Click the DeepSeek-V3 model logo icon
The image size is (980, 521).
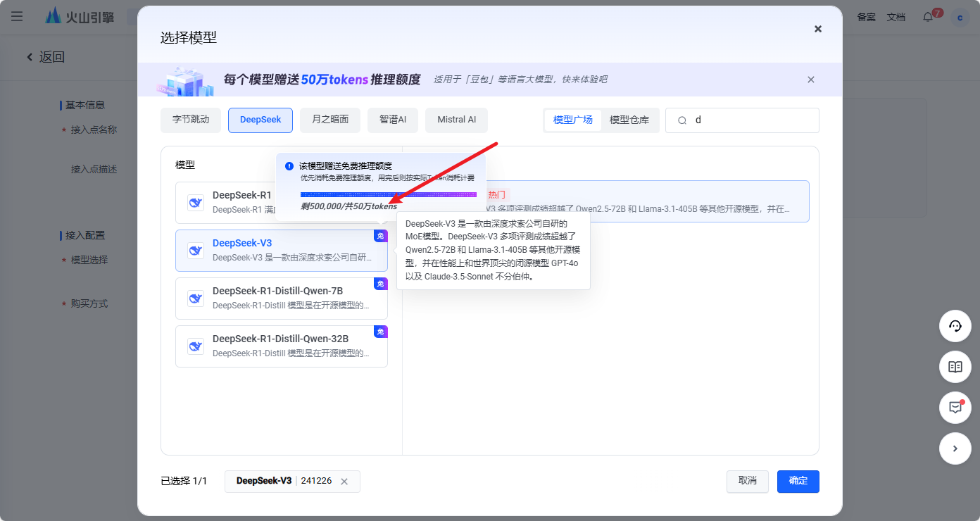[196, 251]
